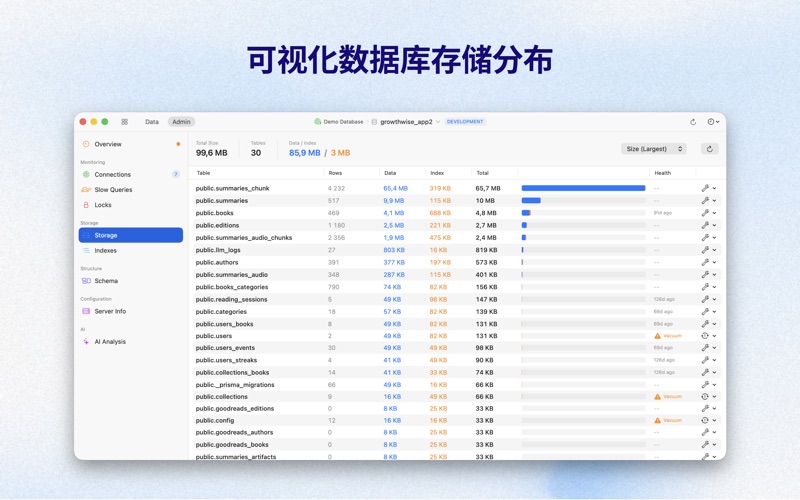Select Storage in the sidebar

pos(131,235)
